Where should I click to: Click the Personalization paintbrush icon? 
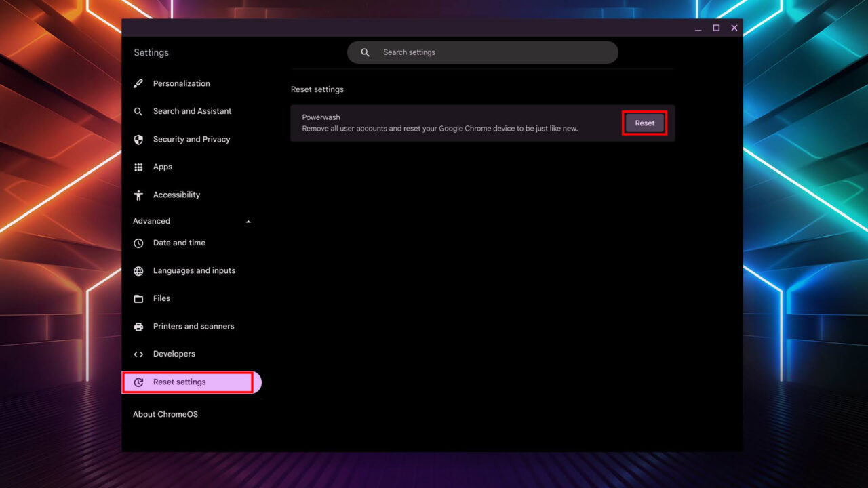coord(138,83)
